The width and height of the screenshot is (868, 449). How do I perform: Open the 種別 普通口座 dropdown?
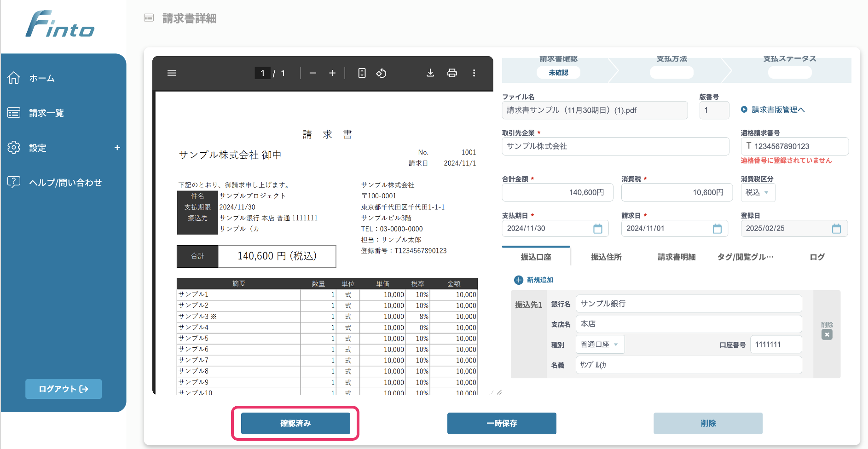(x=600, y=345)
